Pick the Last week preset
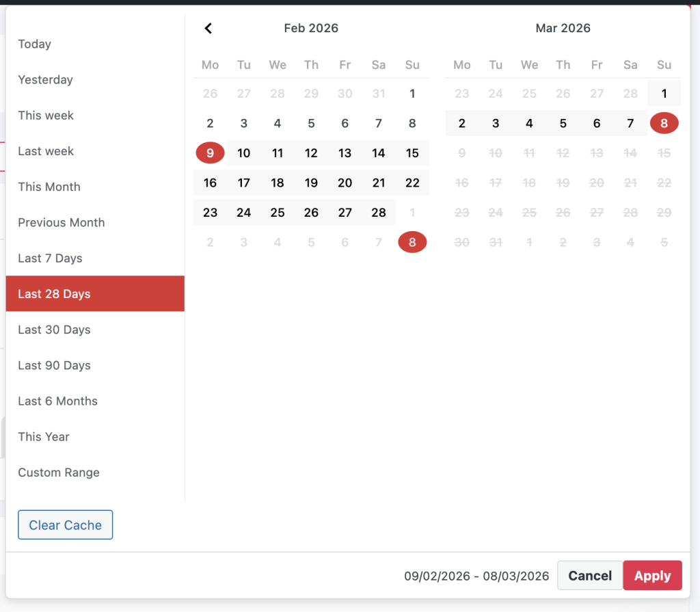The height and width of the screenshot is (612, 700). point(46,151)
